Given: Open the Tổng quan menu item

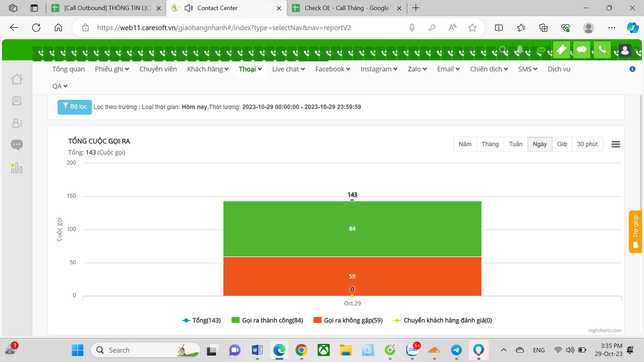Looking at the screenshot, I should click(68, 69).
